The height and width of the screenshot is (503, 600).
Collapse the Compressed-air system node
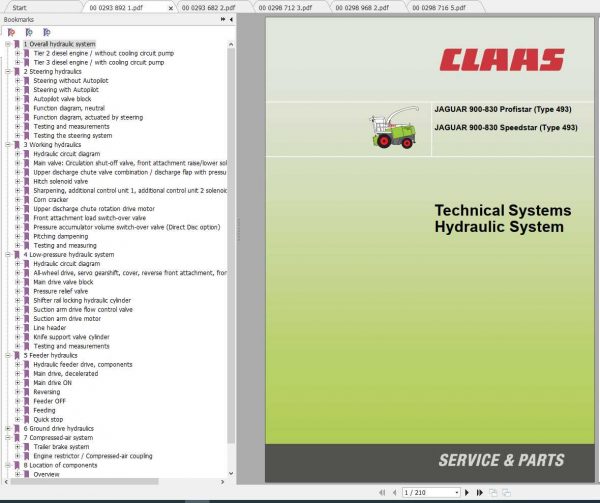tap(8, 438)
